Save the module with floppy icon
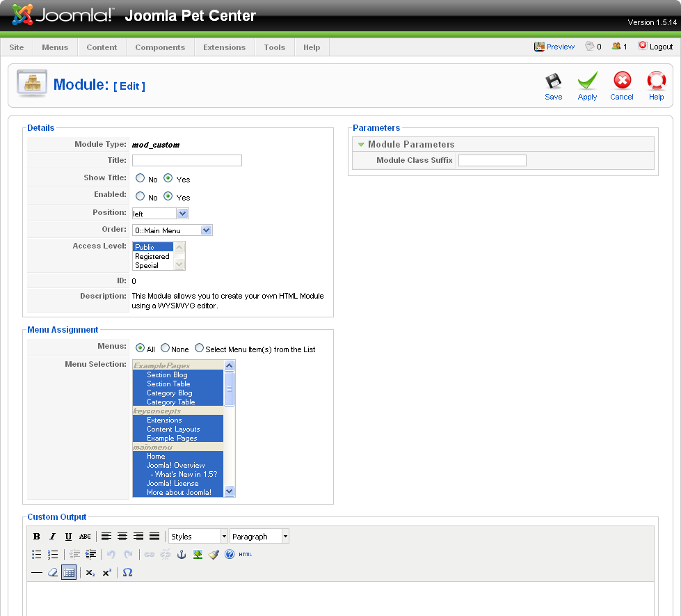This screenshot has height=616, width=681. click(x=553, y=86)
